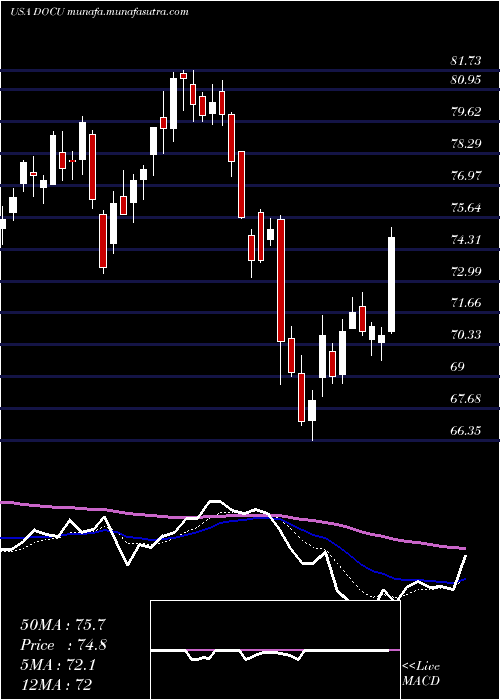The image size is (500, 700).
Task: Select the 72.99 price axis label
Action: pyautogui.click(x=466, y=271)
